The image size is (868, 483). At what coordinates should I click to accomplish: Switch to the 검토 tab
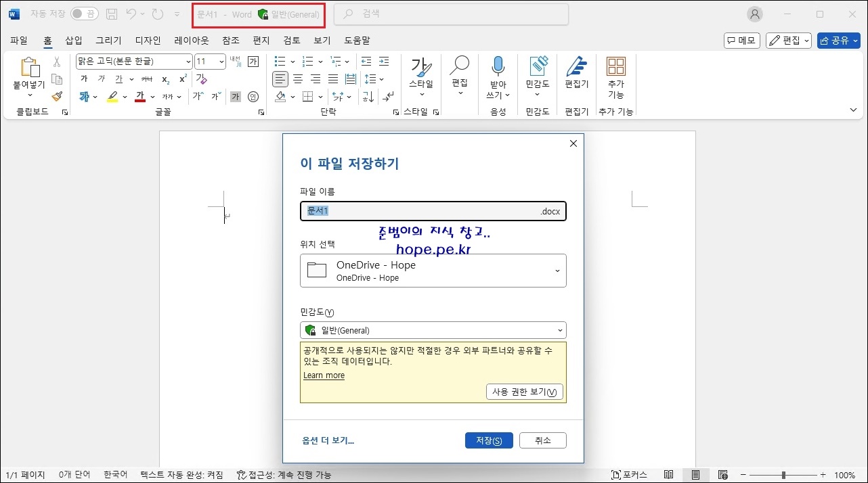292,41
